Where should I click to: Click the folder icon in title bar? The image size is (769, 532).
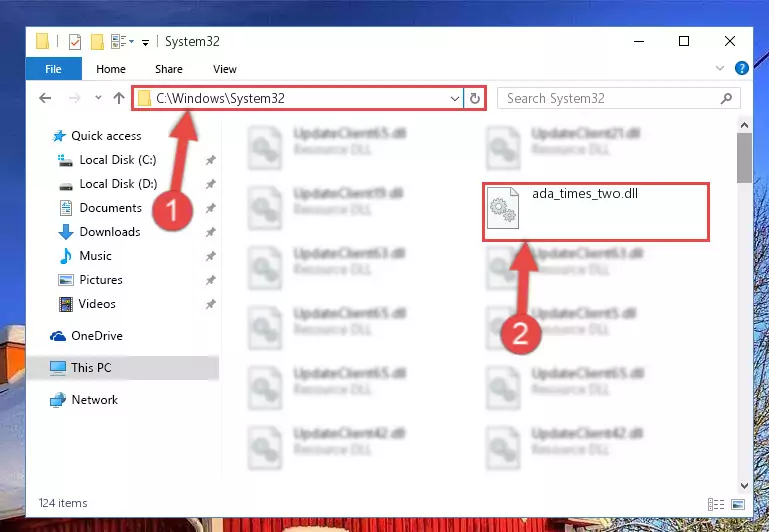click(x=43, y=42)
